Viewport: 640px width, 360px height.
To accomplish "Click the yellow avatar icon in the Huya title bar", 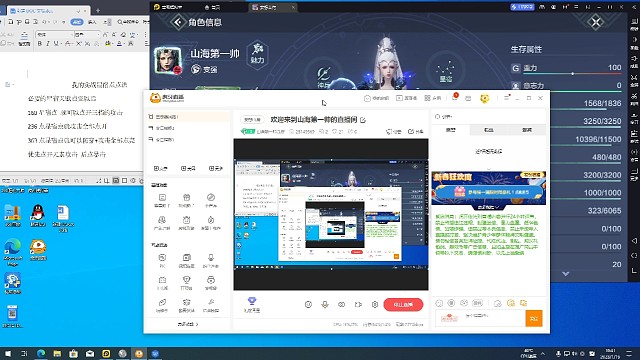I will click(x=484, y=98).
